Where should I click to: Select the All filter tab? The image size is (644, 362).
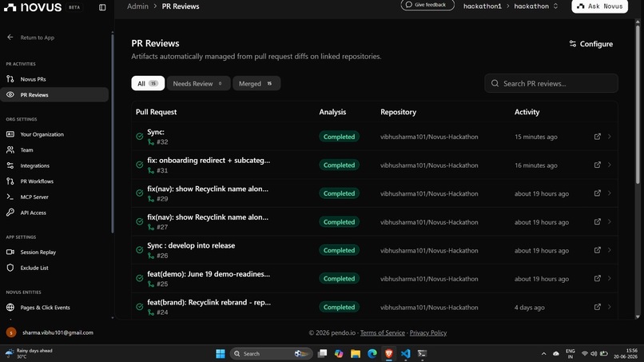tap(148, 83)
